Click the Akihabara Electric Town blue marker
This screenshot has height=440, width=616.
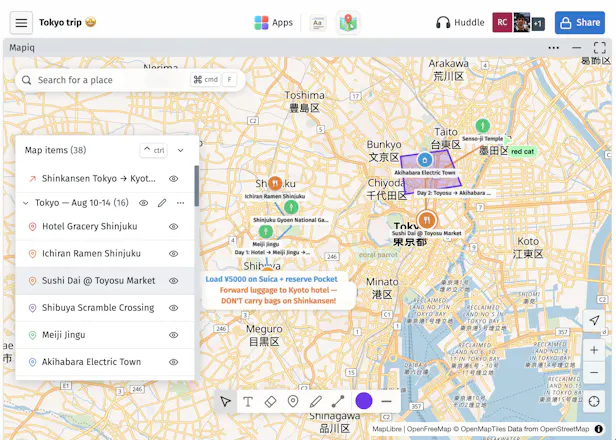425,160
